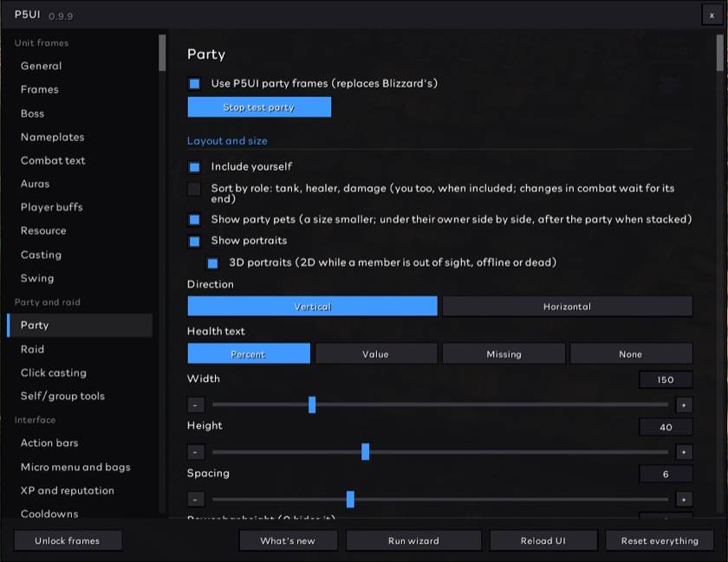Click the main panel scrollbar thumb
728x562 pixels.
click(719, 53)
